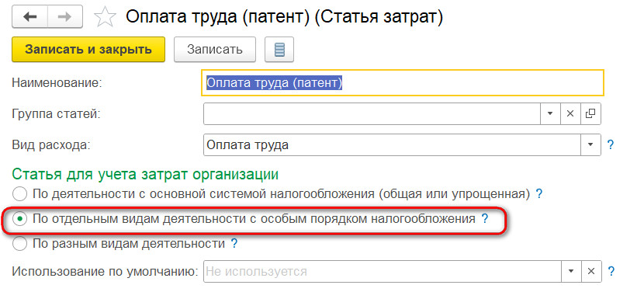Show help for особым порядком налогообложения option

click(485, 218)
